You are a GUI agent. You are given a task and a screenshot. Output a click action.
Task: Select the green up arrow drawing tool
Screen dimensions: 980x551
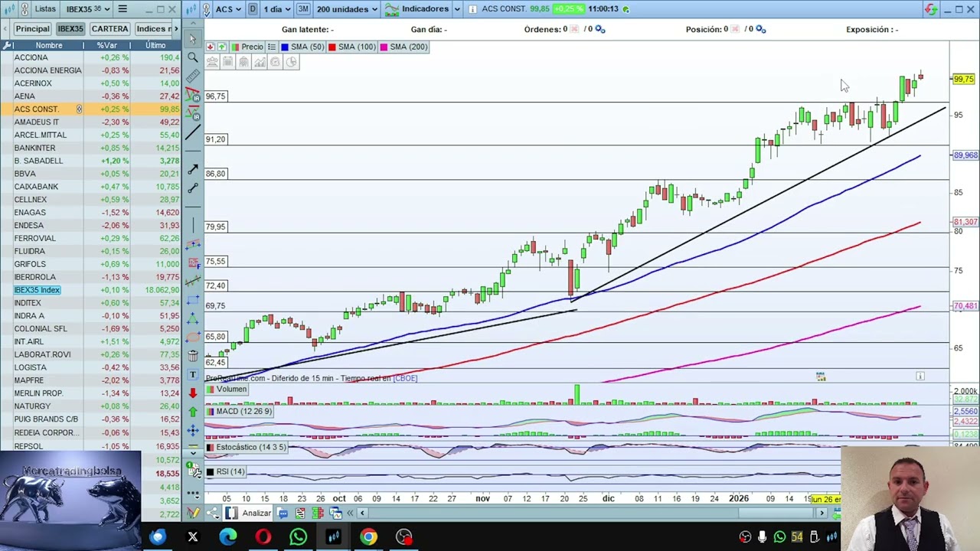pos(193,412)
